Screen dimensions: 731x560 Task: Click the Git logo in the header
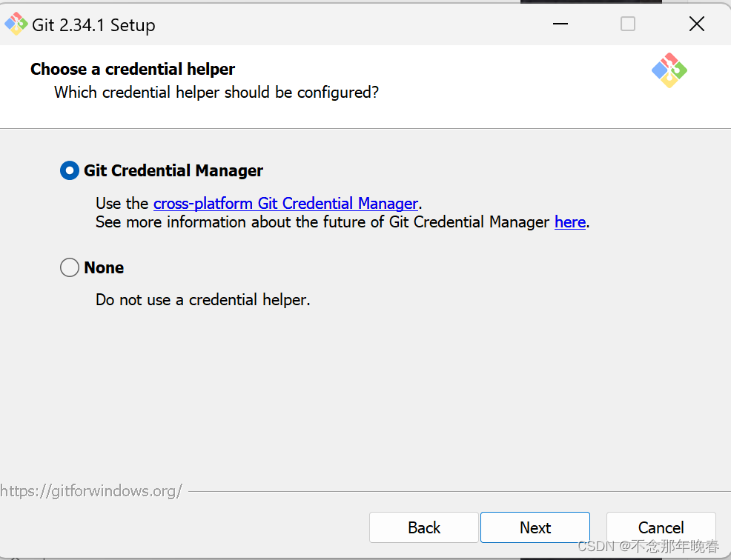(x=669, y=70)
